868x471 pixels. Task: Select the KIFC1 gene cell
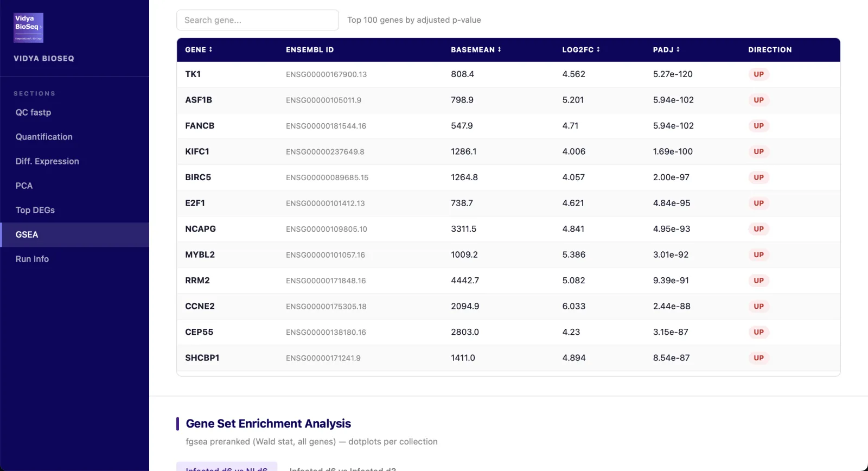[197, 151]
